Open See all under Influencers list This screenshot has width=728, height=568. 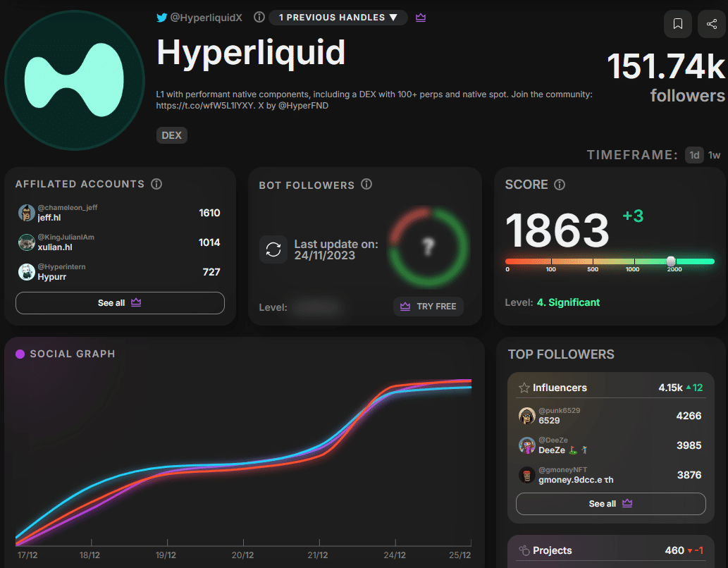[x=610, y=504]
